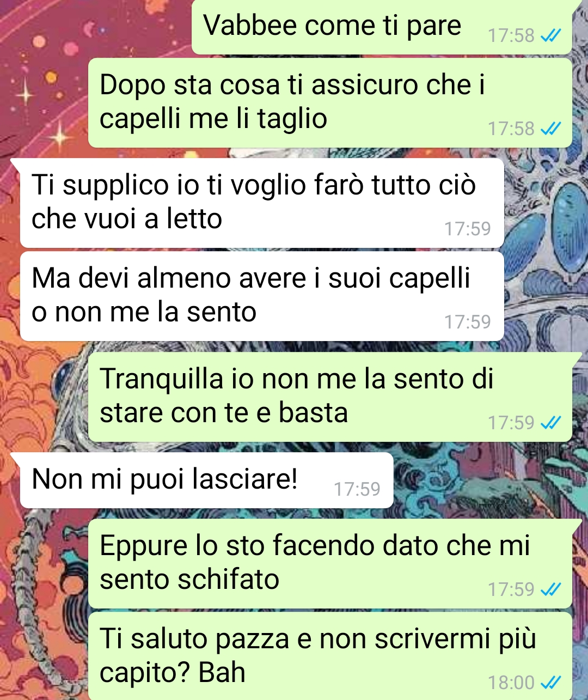
Task: Select message 'Eppure lo sto facendo'
Action: point(330,564)
